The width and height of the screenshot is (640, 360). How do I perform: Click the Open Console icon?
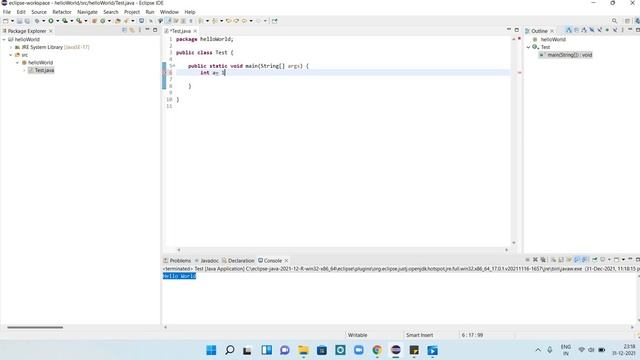[616, 260]
